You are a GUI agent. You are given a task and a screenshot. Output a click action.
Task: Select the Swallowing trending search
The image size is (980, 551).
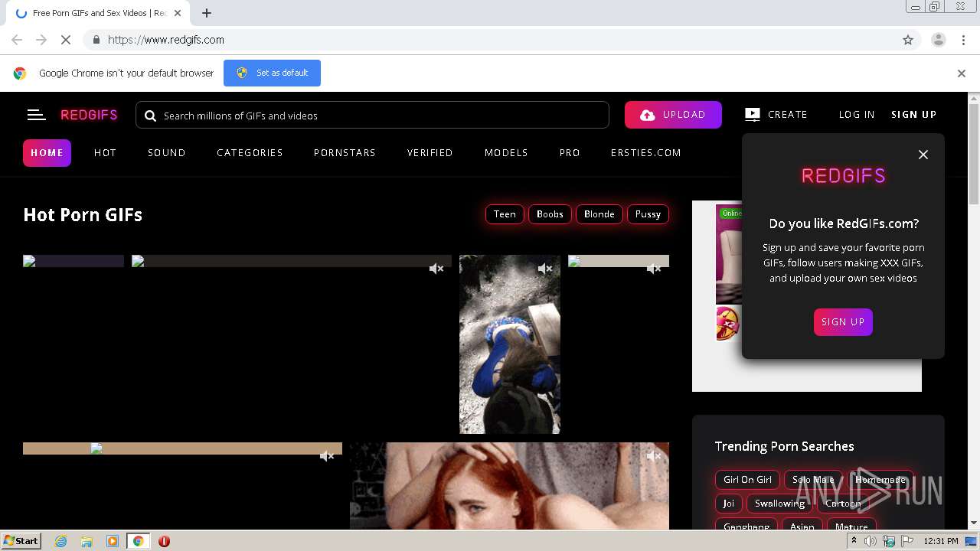[779, 504]
